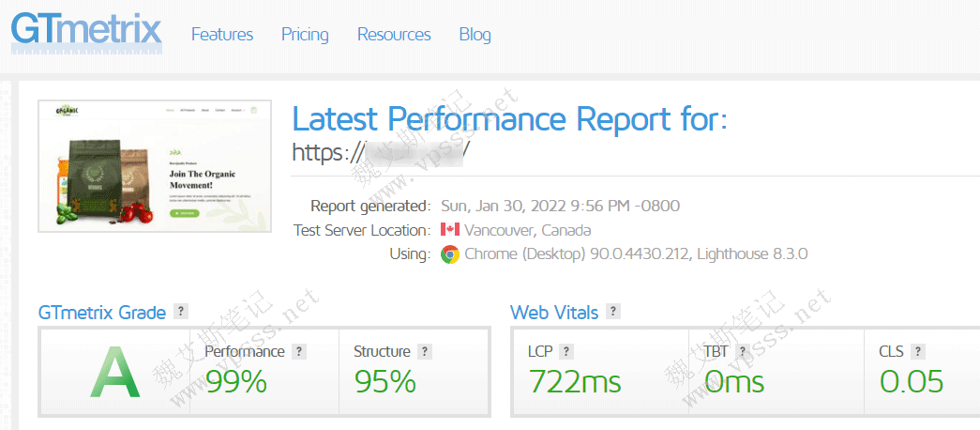980x430 pixels.
Task: Click the Chrome (Desktop) Lighthouse 8.3.0 text
Action: click(636, 254)
